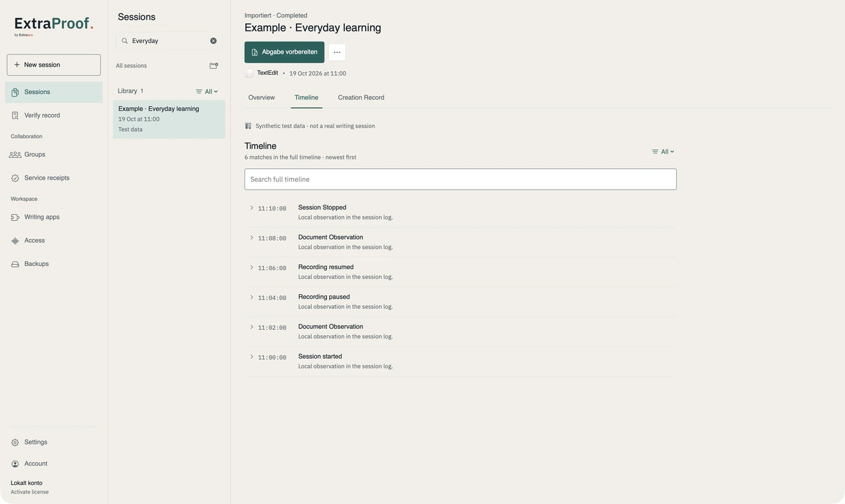Click the Recording resumed event title

(326, 267)
